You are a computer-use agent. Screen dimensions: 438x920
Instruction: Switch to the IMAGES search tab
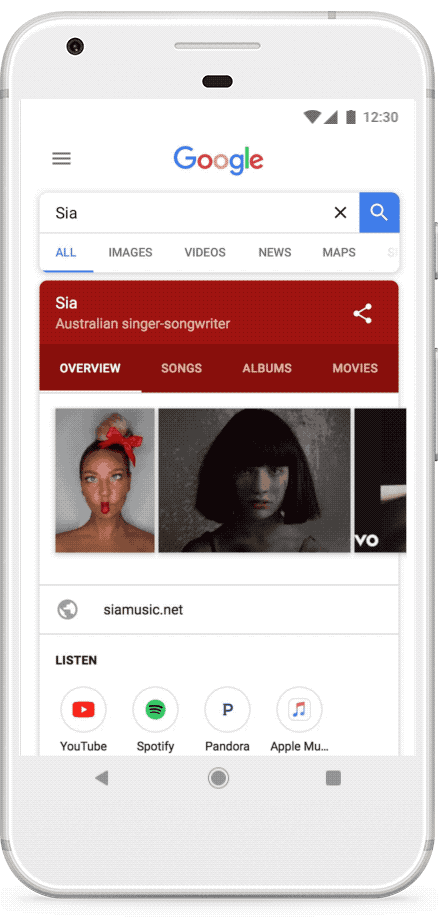pos(130,252)
